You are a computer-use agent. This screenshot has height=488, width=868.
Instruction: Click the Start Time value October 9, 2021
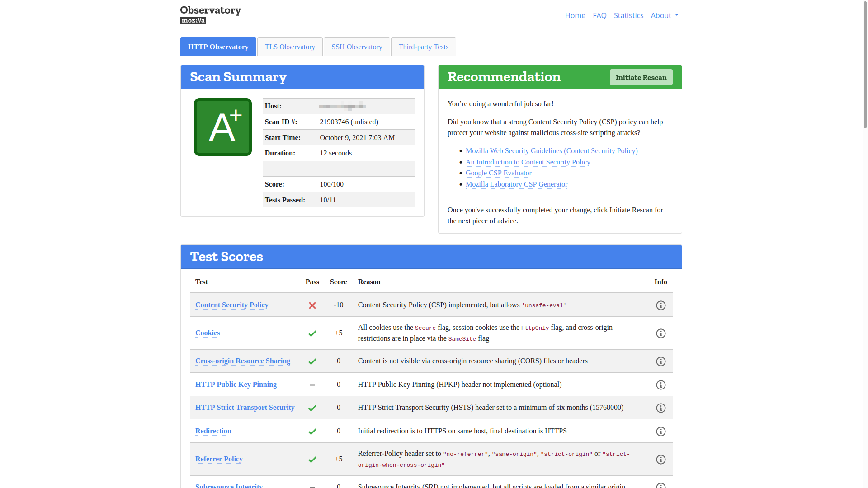357,138
